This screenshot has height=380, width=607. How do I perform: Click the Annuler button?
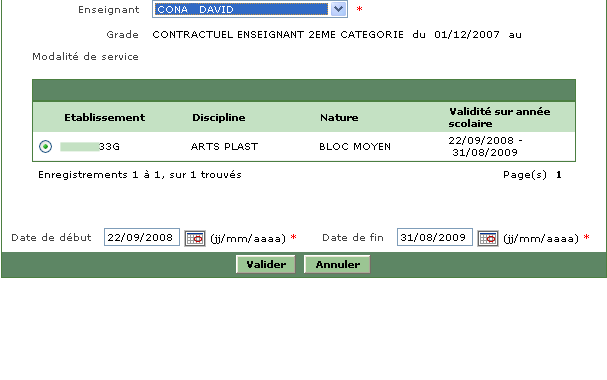337,264
